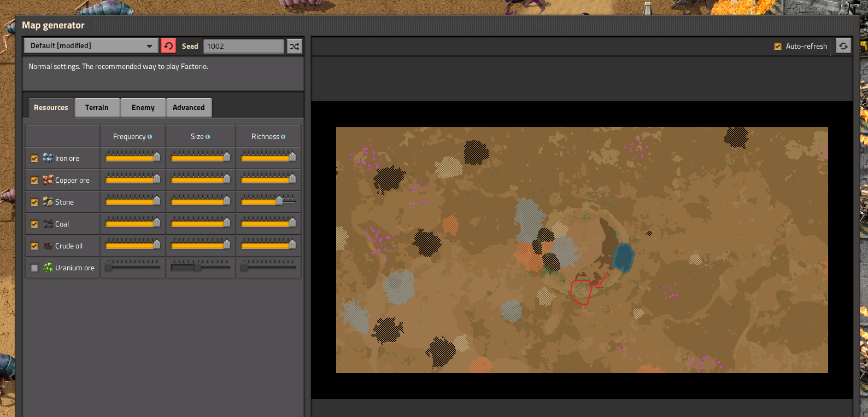Viewport: 868px width, 417px height.
Task: Uncheck the Stone resource checkbox
Action: [34, 202]
